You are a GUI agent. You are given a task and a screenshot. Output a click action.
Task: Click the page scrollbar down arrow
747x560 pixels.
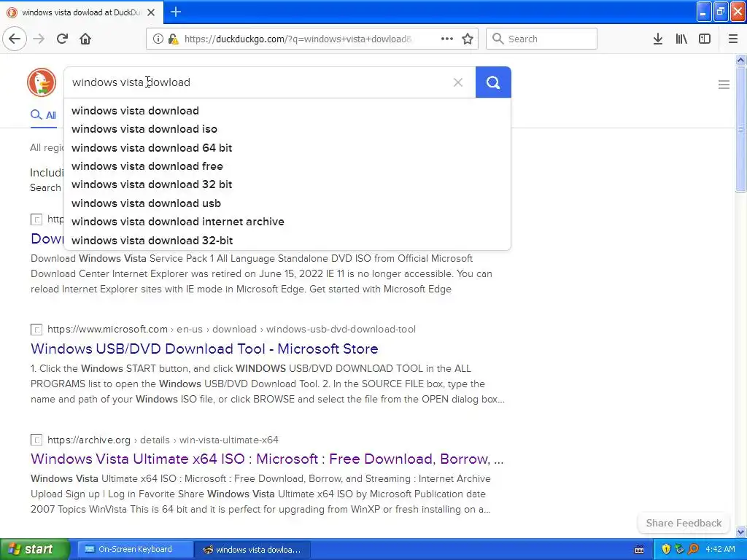(x=740, y=532)
